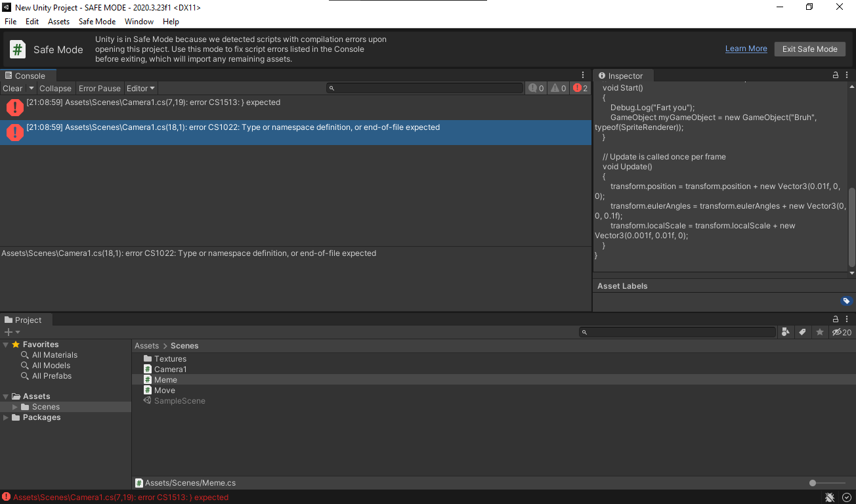Toggle hidden packages visibility showing 20

(x=842, y=332)
